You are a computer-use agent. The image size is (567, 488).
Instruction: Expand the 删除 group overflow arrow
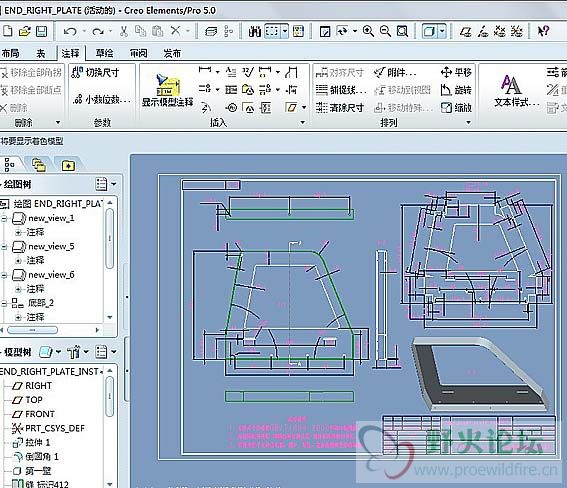click(58, 123)
